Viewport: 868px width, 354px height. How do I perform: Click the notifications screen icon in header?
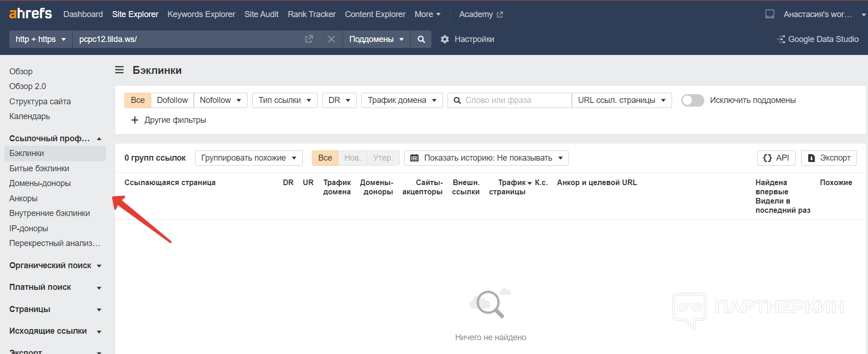(770, 14)
